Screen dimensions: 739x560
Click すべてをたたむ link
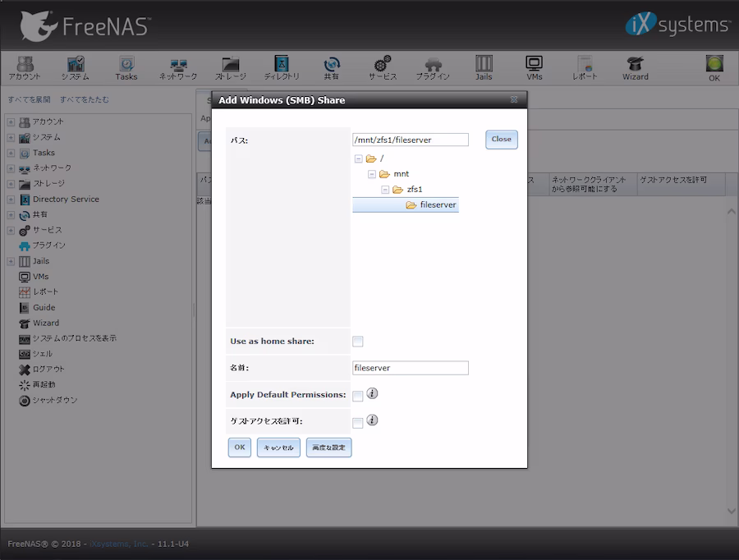[x=85, y=99]
